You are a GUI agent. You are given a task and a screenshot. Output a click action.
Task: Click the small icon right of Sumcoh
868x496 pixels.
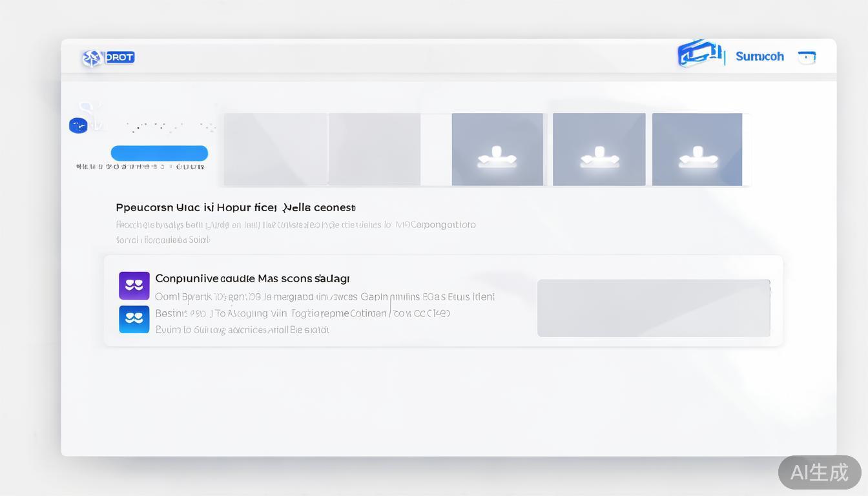(x=807, y=57)
